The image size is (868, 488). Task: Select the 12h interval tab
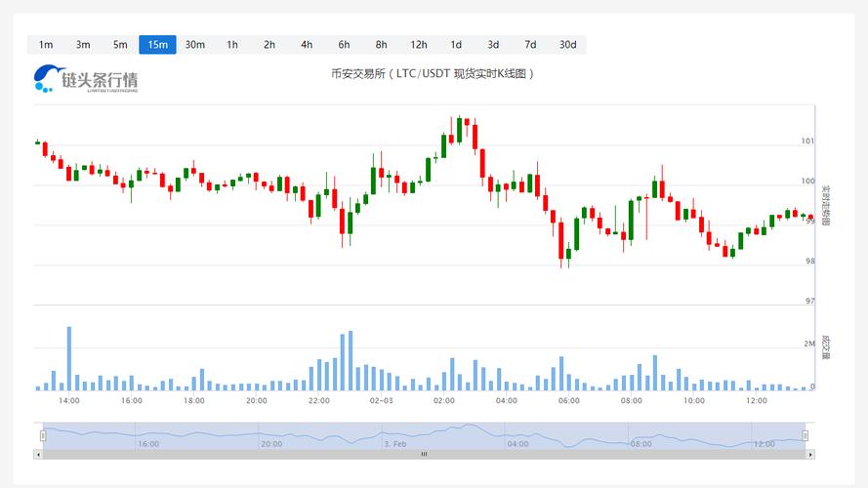[418, 44]
